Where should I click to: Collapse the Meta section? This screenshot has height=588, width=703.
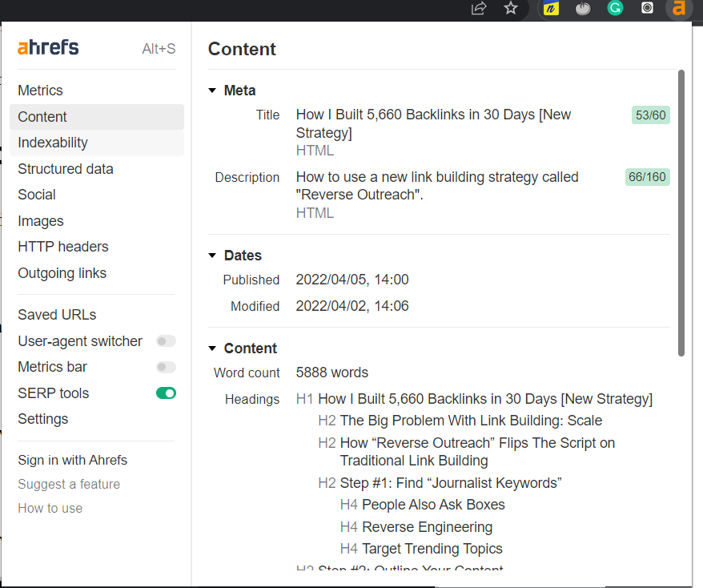click(x=212, y=91)
